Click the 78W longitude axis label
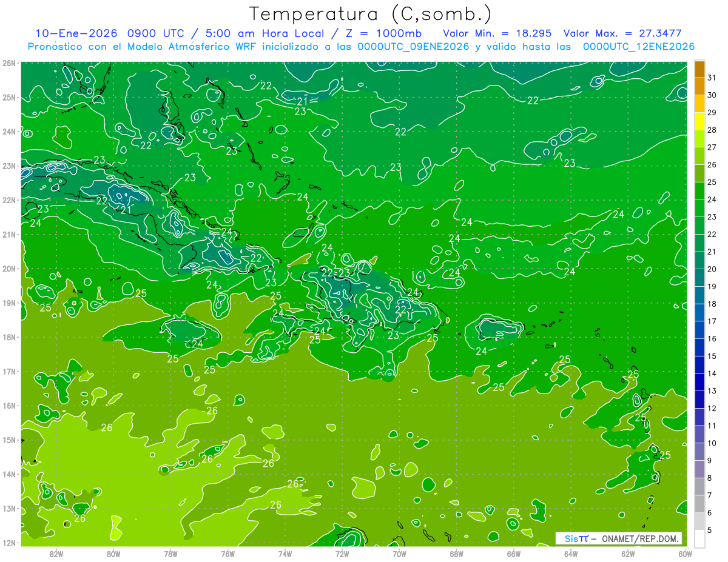This screenshot has height=562, width=728. click(170, 554)
